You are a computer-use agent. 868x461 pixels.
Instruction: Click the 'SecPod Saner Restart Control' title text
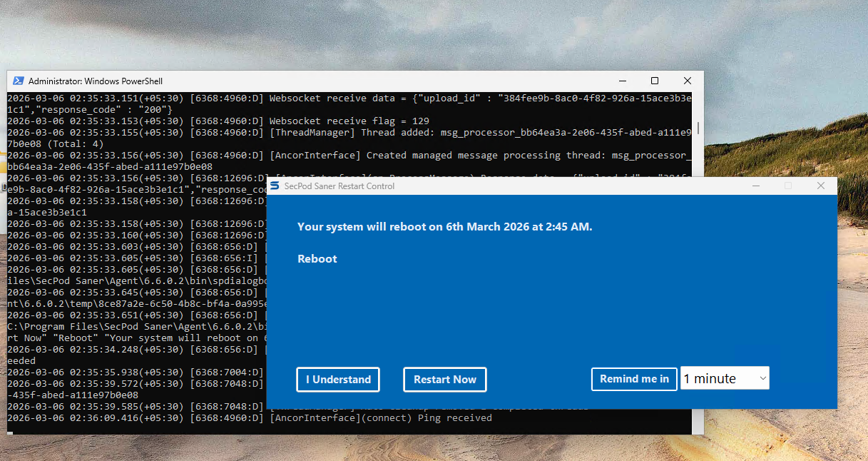(x=339, y=186)
